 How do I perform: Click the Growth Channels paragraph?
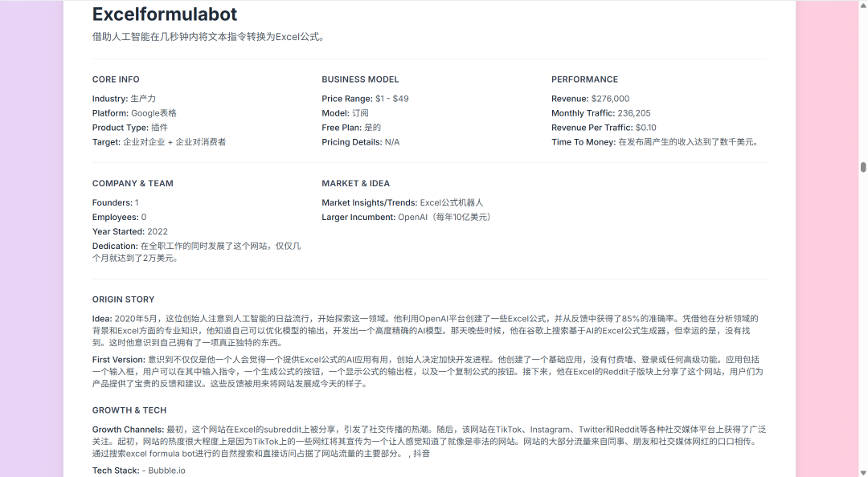429,441
